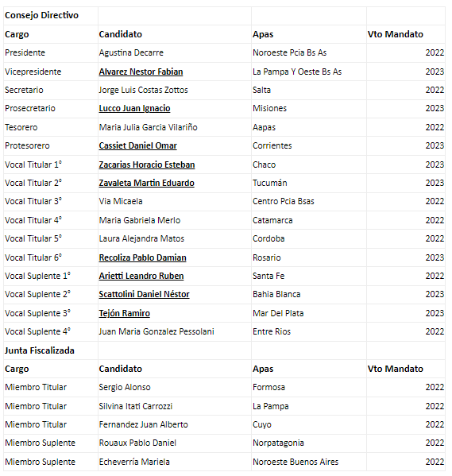The image size is (452, 476).
Task: Click the Zacarias Horacio Esteban link
Action: point(147,164)
